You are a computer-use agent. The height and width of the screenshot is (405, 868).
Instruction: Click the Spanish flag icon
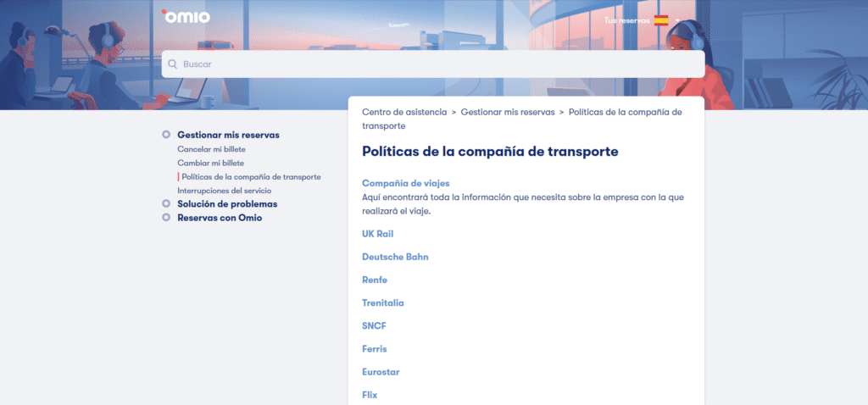point(661,20)
